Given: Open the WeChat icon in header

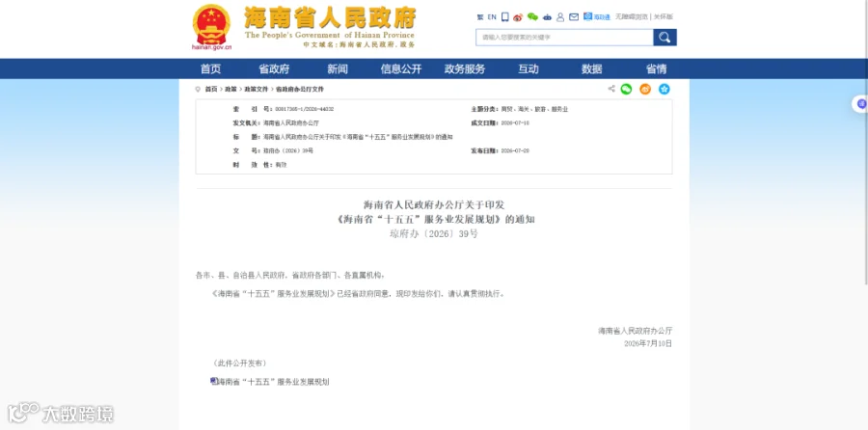Looking at the screenshot, I should point(532,17).
